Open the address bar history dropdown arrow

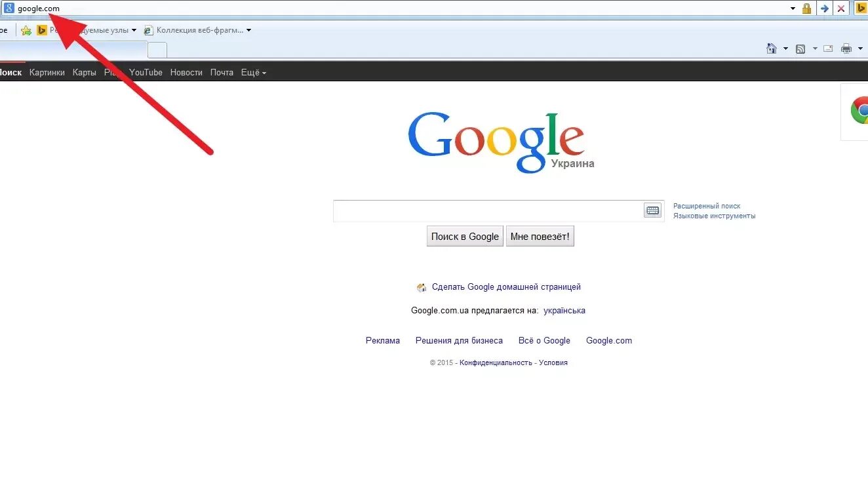[793, 9]
